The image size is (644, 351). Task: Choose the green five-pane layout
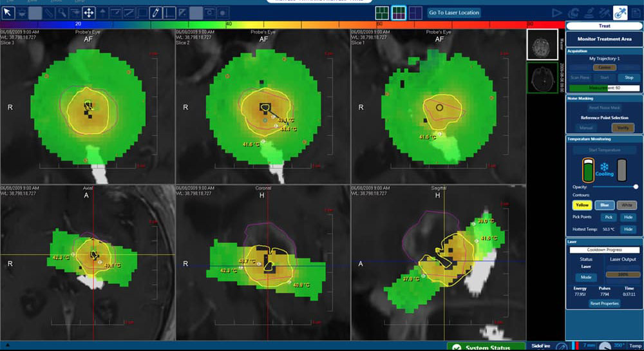382,13
